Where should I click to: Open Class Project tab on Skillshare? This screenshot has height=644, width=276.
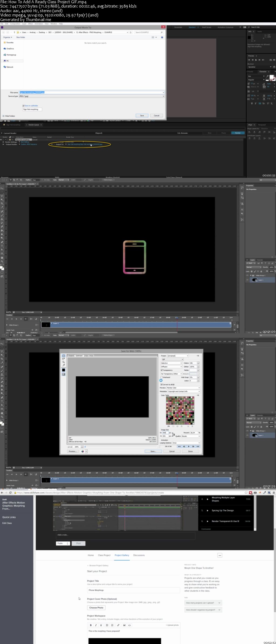(104, 555)
